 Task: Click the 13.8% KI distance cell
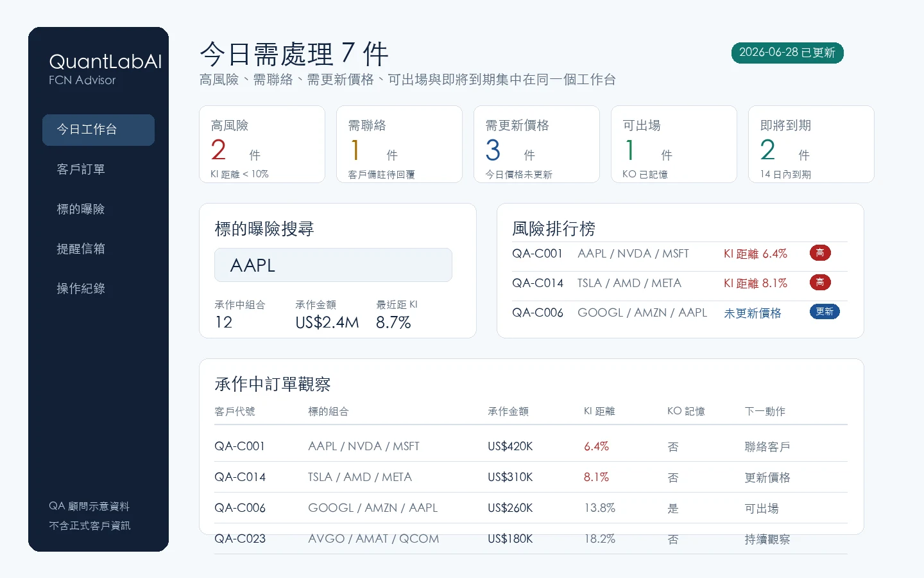599,508
